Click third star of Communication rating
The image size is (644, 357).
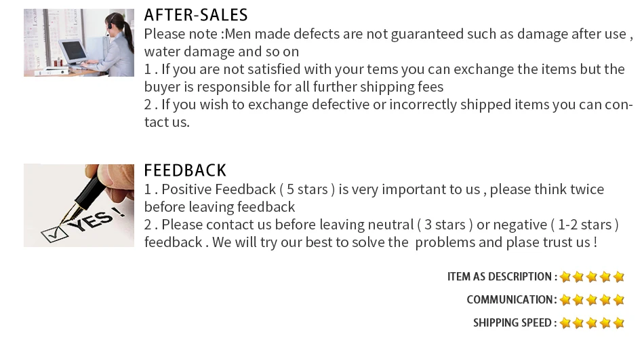(592, 300)
